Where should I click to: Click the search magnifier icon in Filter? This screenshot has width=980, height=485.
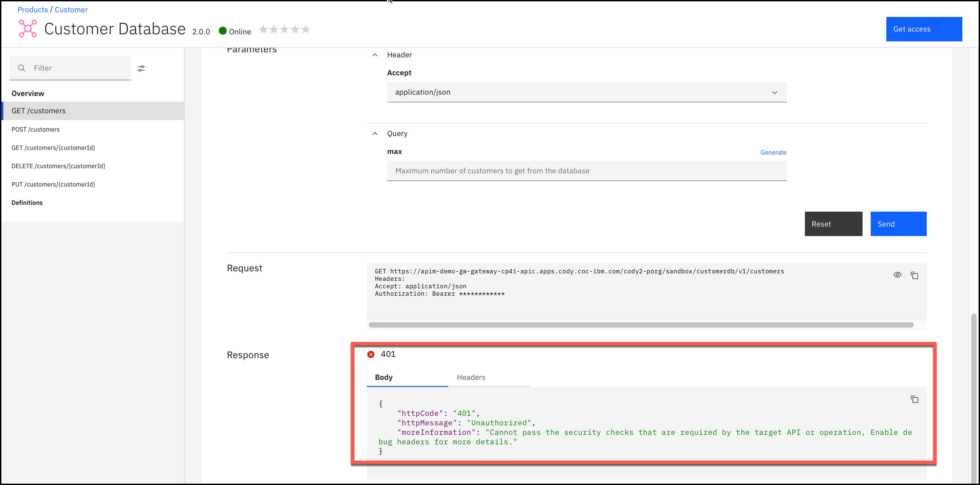pos(22,68)
